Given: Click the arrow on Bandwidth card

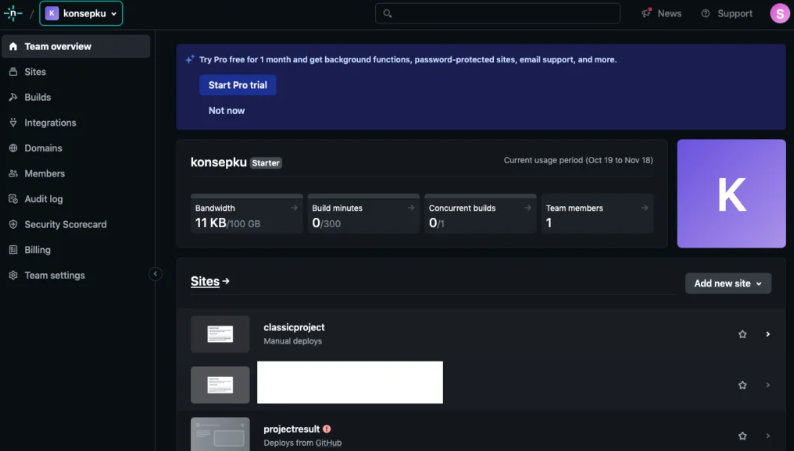Looking at the screenshot, I should click(x=294, y=208).
